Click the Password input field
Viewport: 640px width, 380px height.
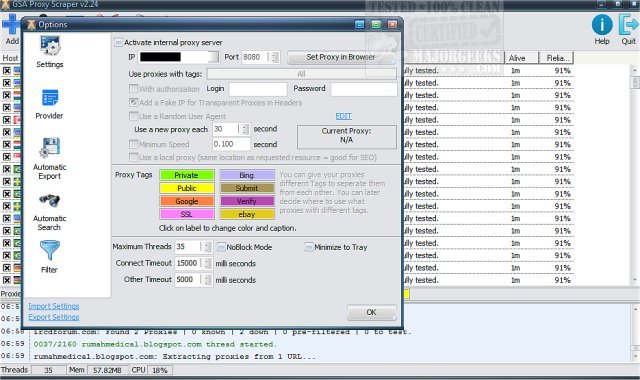point(364,89)
